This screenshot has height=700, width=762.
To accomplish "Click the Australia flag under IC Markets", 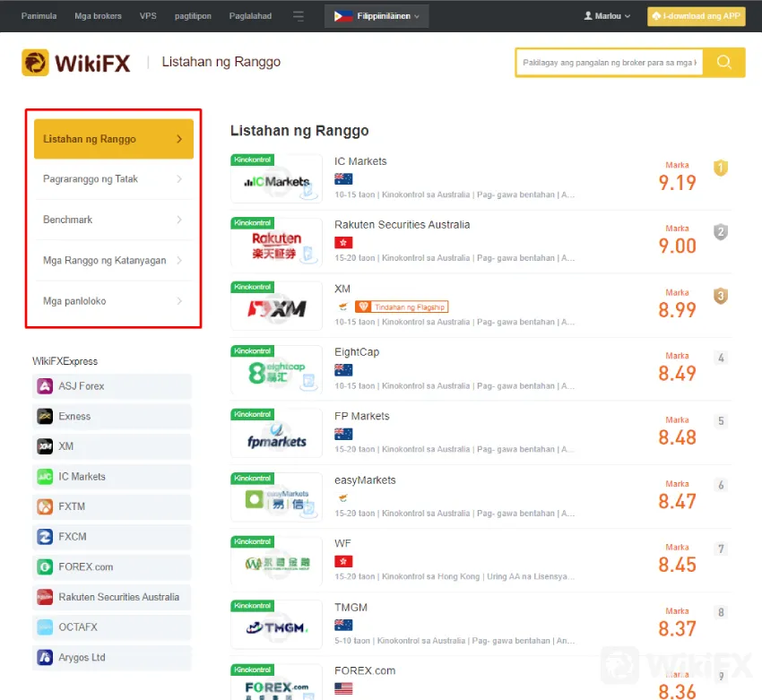I will tap(343, 179).
